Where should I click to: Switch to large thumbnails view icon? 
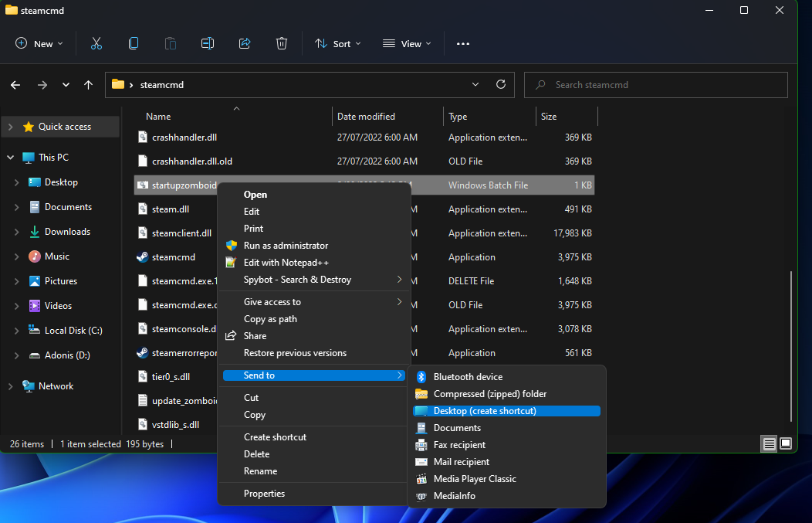[786, 443]
